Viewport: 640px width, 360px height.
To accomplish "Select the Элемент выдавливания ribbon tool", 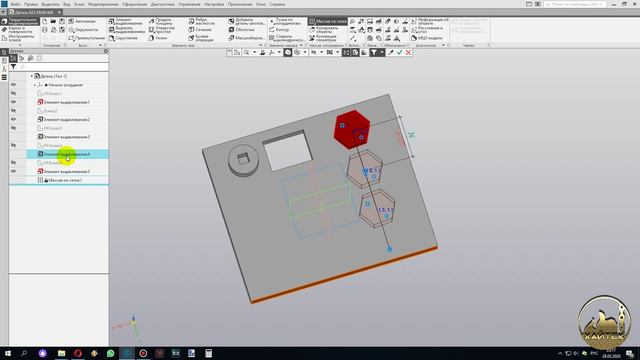I will (x=127, y=21).
